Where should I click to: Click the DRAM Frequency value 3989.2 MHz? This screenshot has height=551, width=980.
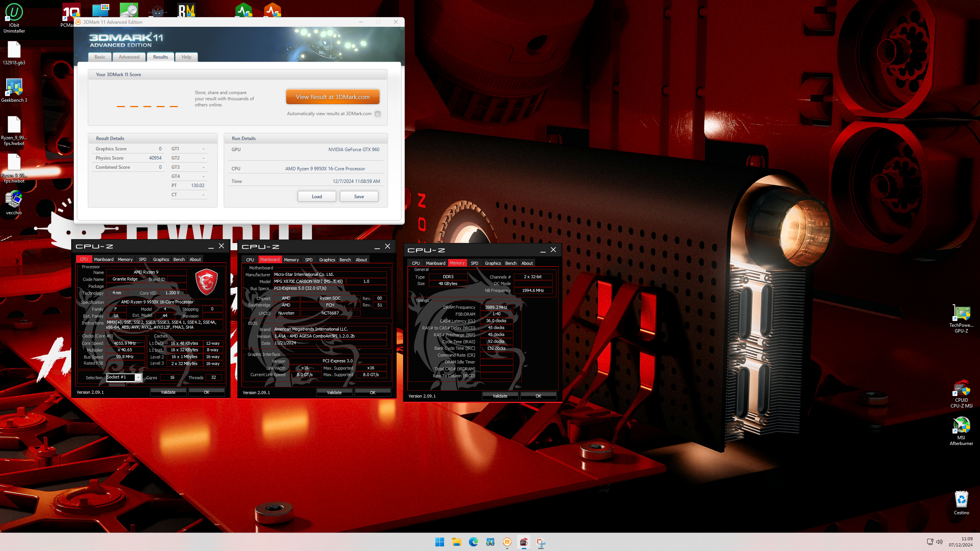click(x=496, y=307)
